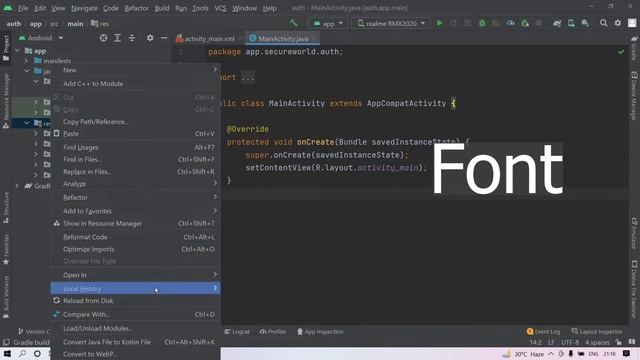The height and width of the screenshot is (360, 640).
Task: Open the app run configuration dropdown
Action: (x=328, y=23)
